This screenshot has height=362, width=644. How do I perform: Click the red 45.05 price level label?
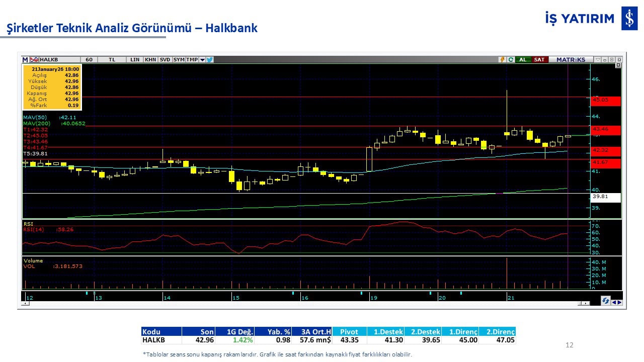[x=606, y=101]
